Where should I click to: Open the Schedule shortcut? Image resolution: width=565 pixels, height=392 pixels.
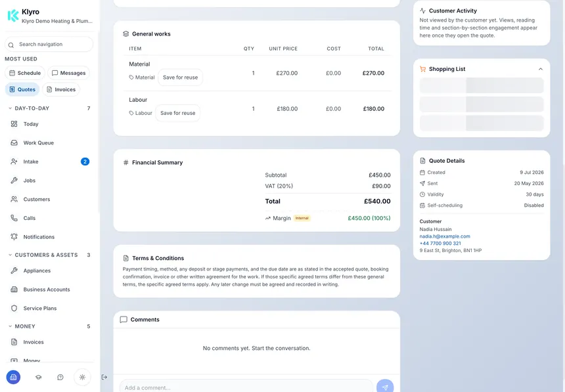[25, 73]
